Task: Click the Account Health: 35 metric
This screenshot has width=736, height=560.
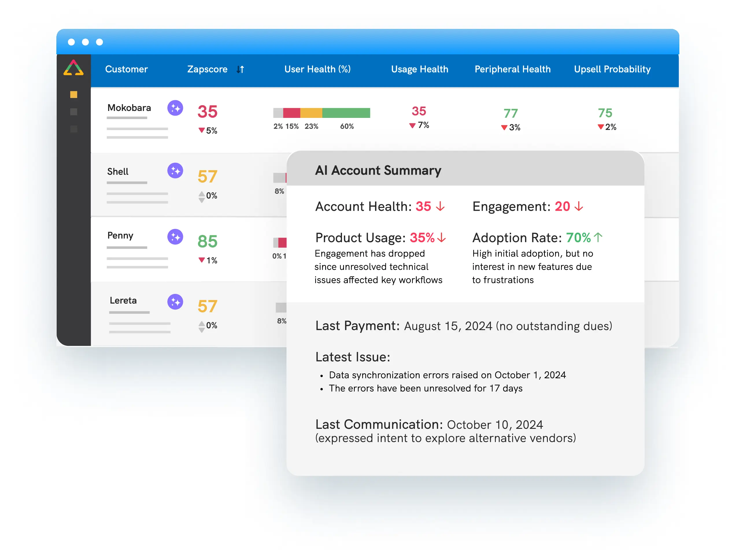Action: [380, 206]
